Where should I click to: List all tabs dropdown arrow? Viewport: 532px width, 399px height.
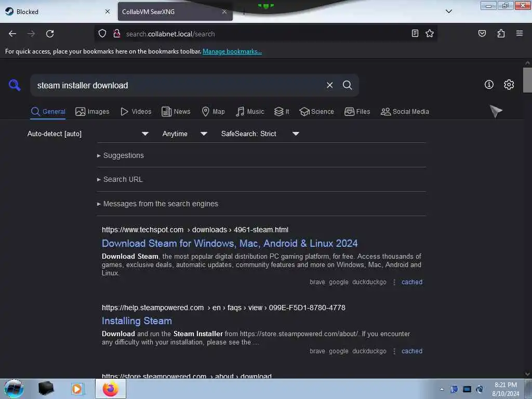(x=448, y=11)
